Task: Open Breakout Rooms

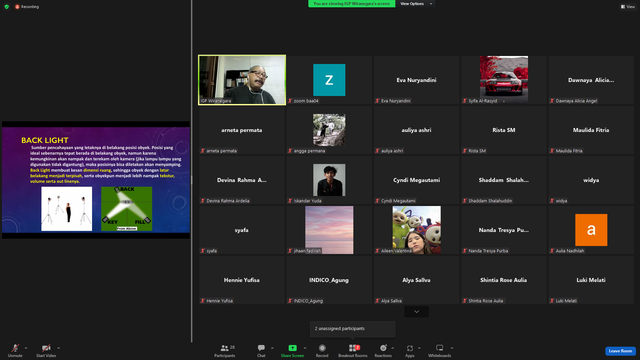Action: (x=353, y=350)
